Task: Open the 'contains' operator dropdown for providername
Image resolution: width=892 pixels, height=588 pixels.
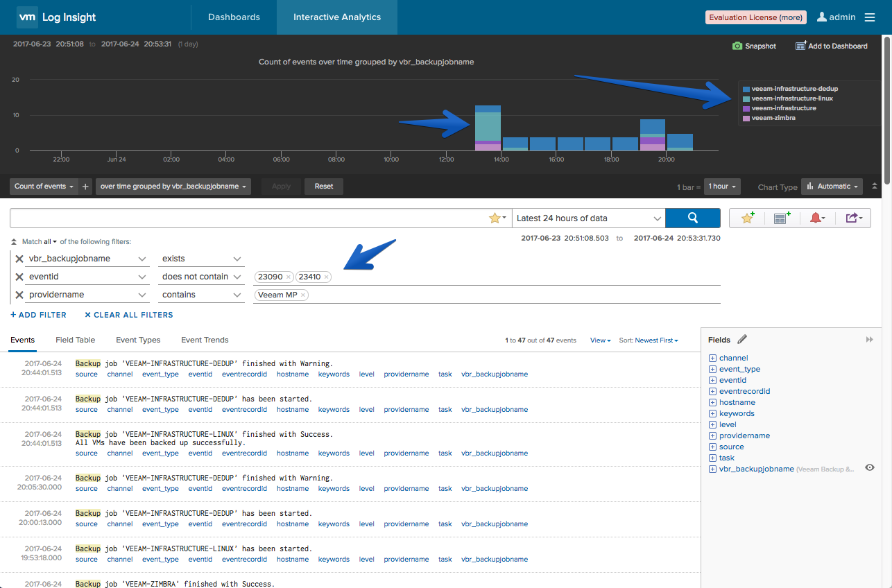Action: click(x=201, y=295)
